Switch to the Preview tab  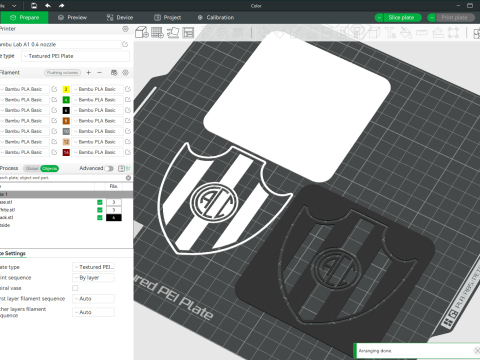(x=72, y=18)
